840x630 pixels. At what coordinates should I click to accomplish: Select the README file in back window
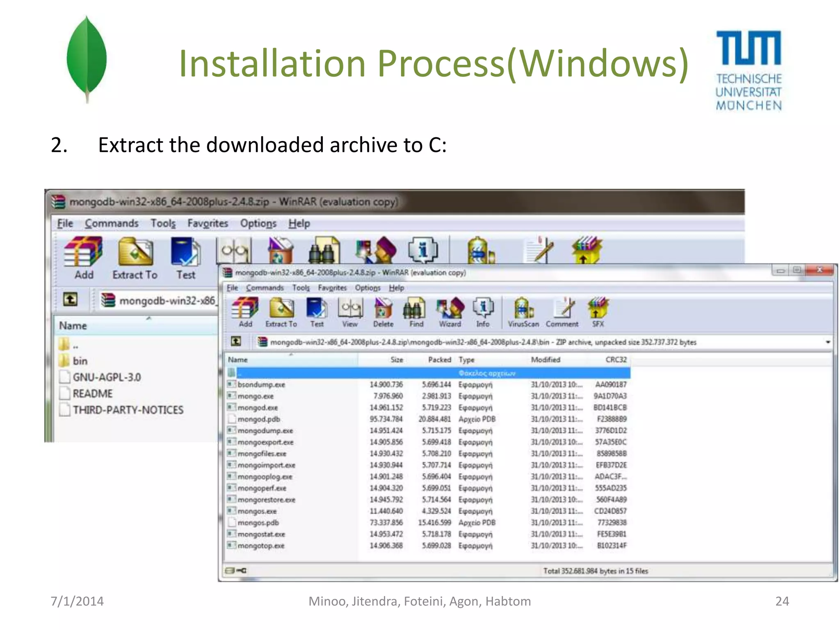[92, 394]
